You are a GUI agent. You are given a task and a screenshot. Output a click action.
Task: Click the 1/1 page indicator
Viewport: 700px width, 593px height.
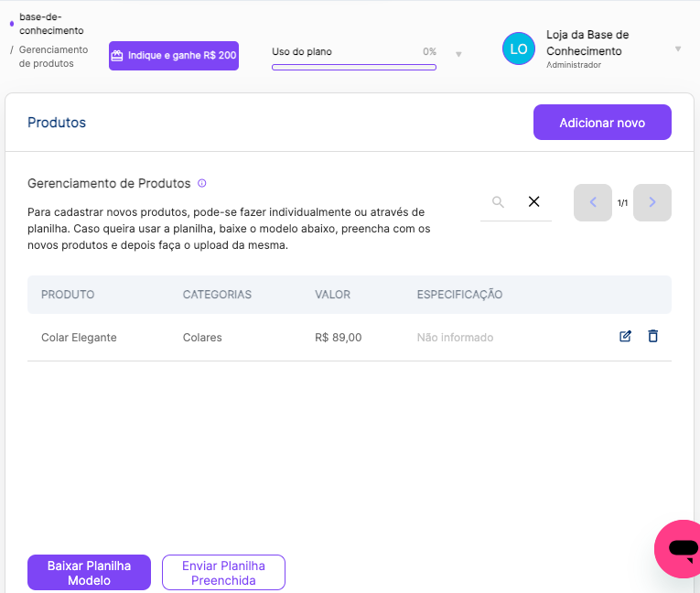(622, 203)
